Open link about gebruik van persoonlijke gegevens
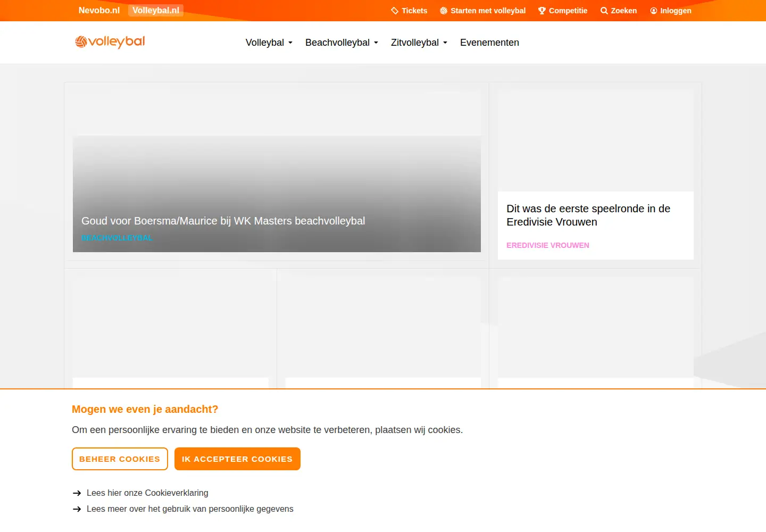Image resolution: width=766 pixels, height=532 pixels. (x=190, y=509)
